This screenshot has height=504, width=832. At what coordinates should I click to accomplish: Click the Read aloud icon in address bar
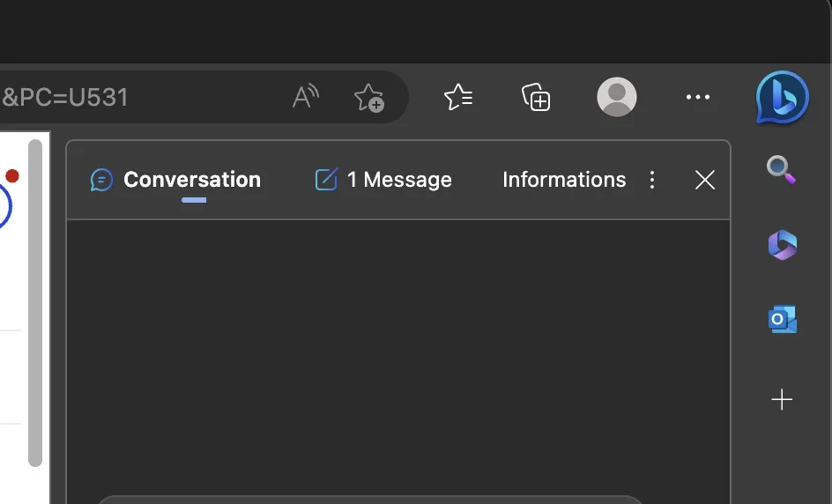coord(305,97)
